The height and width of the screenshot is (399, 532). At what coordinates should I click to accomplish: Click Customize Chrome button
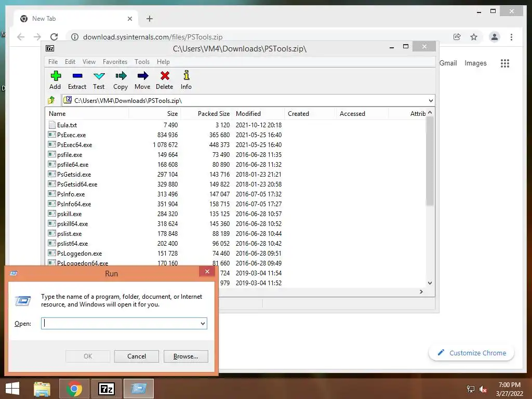[x=472, y=353]
